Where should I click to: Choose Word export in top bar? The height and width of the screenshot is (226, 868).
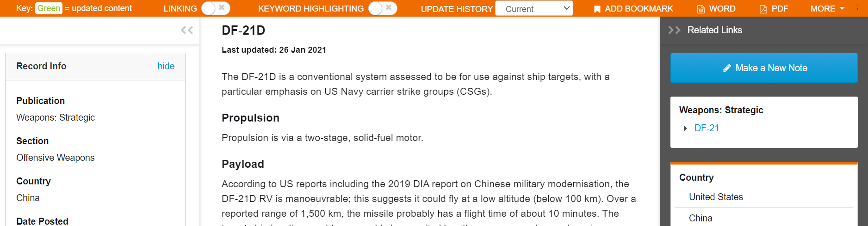pyautogui.click(x=716, y=9)
